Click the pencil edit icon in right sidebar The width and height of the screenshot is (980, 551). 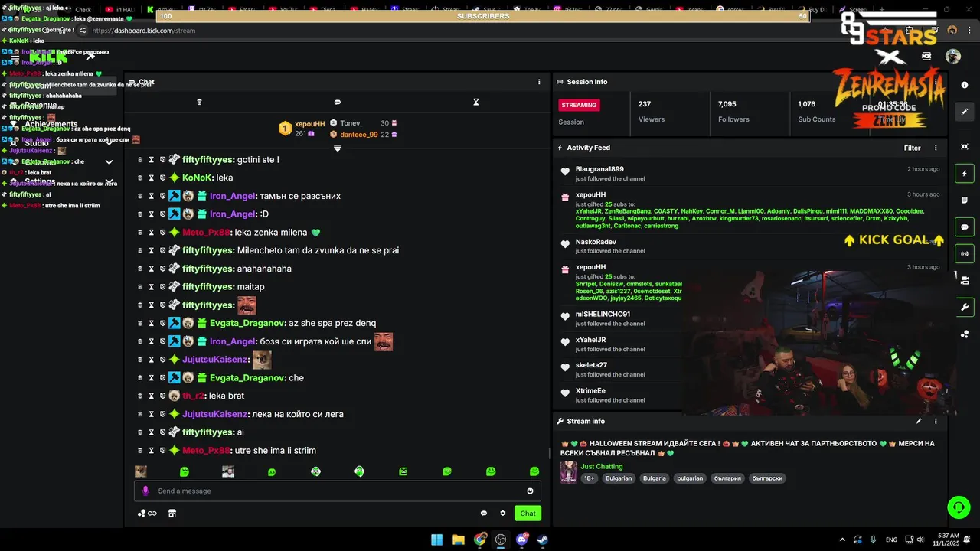pyautogui.click(x=965, y=112)
